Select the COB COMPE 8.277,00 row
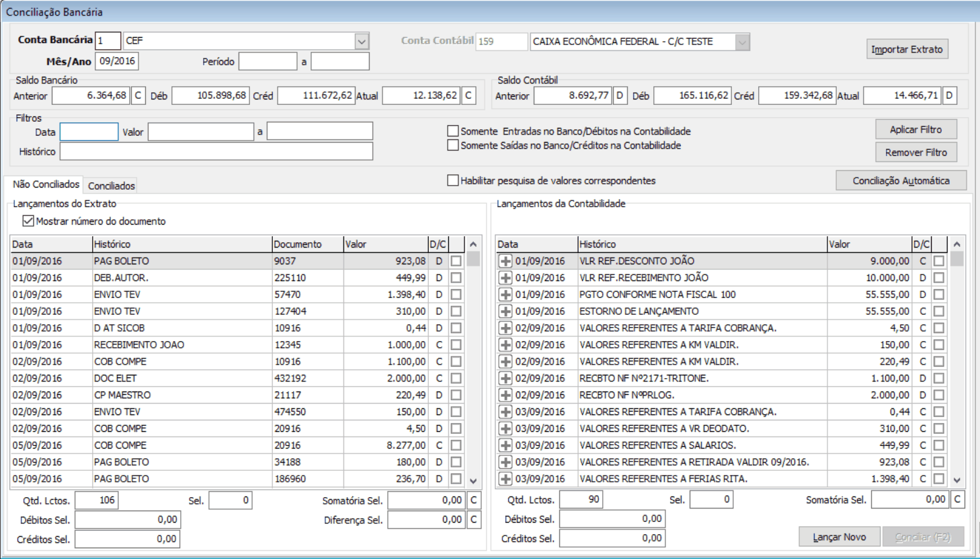 [238, 445]
